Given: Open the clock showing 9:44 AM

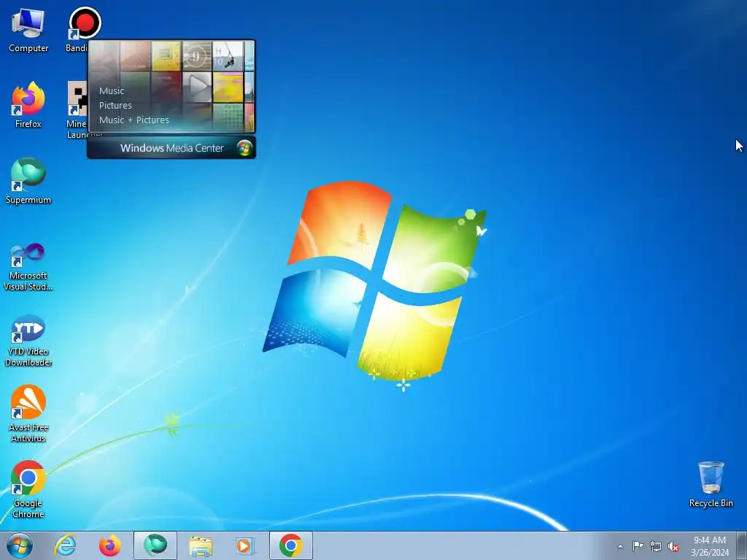Looking at the screenshot, I should pos(710,545).
